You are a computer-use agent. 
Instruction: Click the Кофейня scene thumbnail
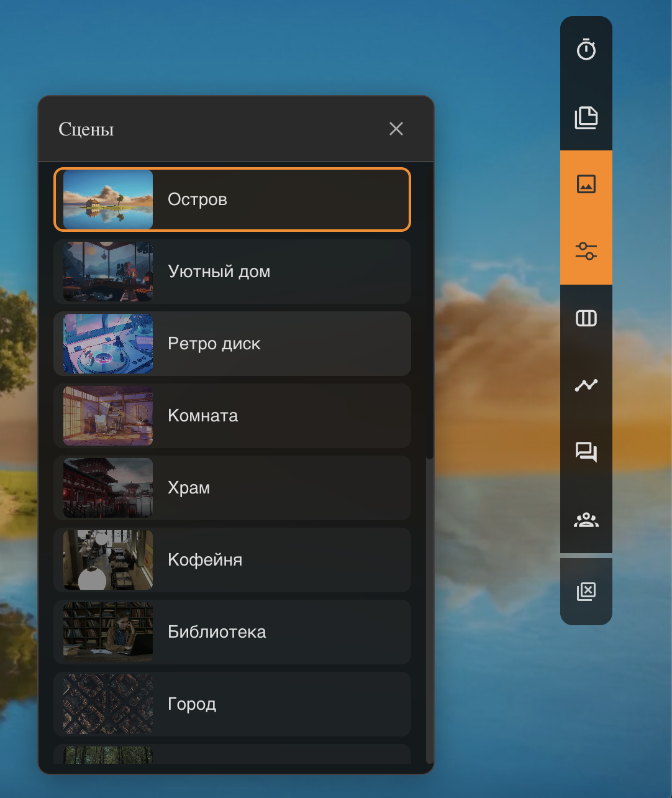click(x=108, y=560)
